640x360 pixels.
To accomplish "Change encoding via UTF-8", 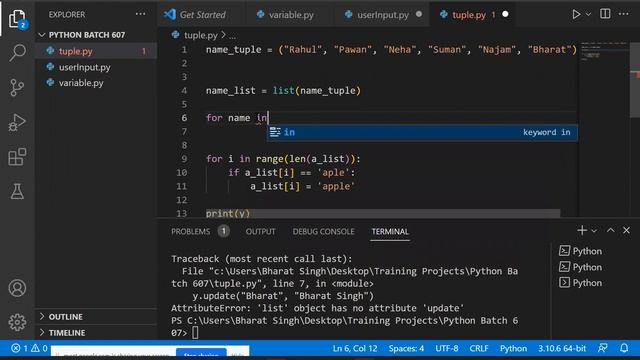I will 447,349.
